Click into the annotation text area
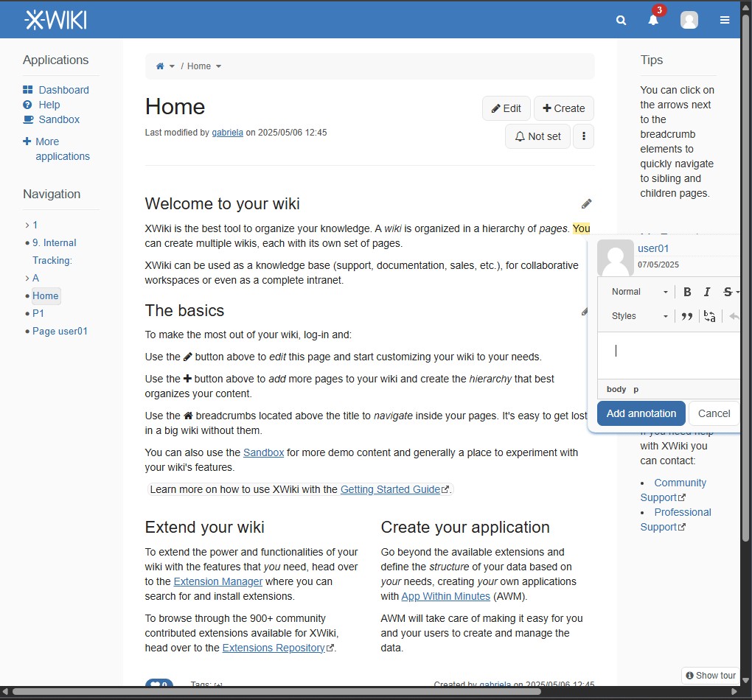752x700 pixels. pos(669,355)
